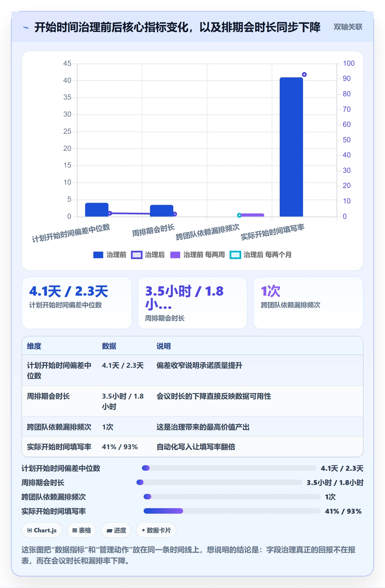Click the lightning icon beside the card title
385x588 pixels.
(26, 28)
